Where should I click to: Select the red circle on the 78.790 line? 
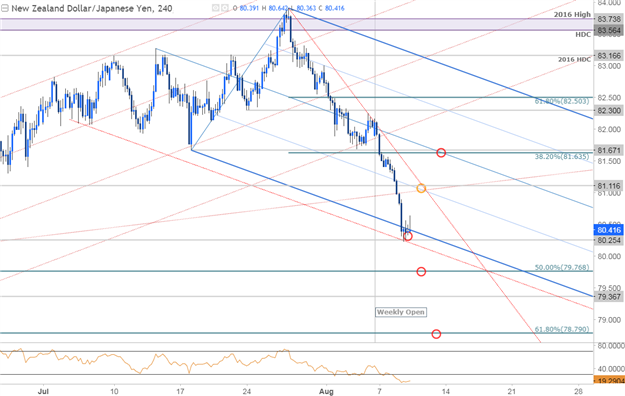pyautogui.click(x=436, y=334)
